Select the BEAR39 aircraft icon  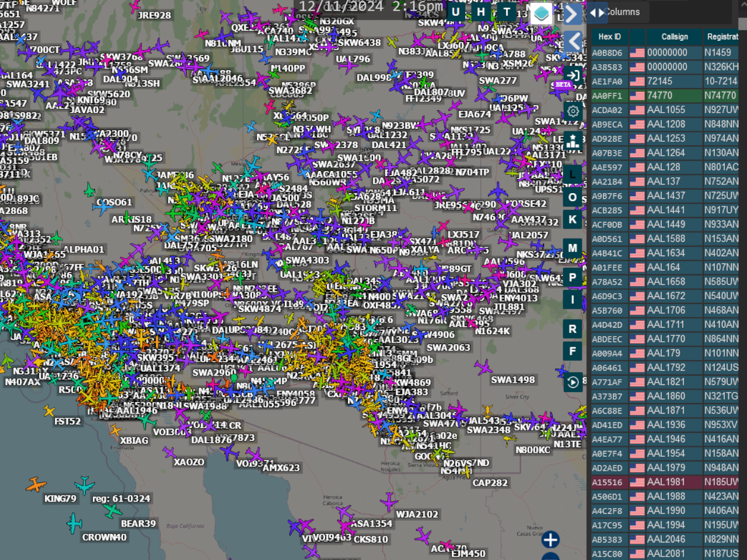click(x=111, y=510)
